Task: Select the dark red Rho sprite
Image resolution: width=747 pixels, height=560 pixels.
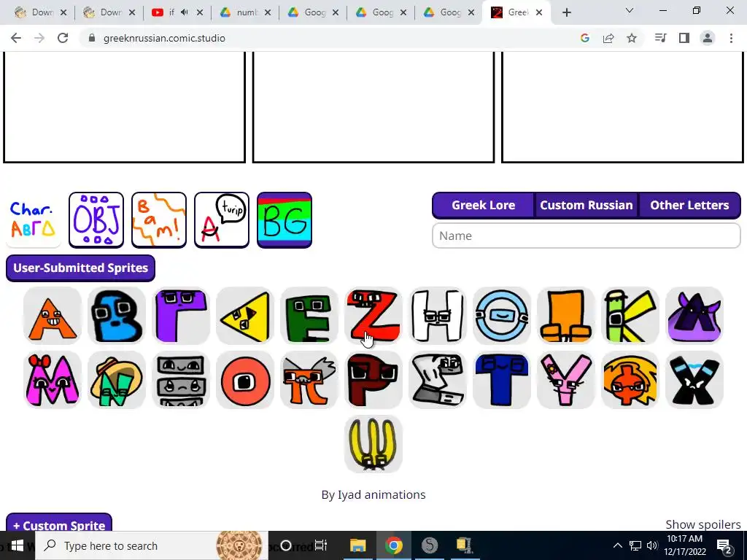Action: pos(373,380)
